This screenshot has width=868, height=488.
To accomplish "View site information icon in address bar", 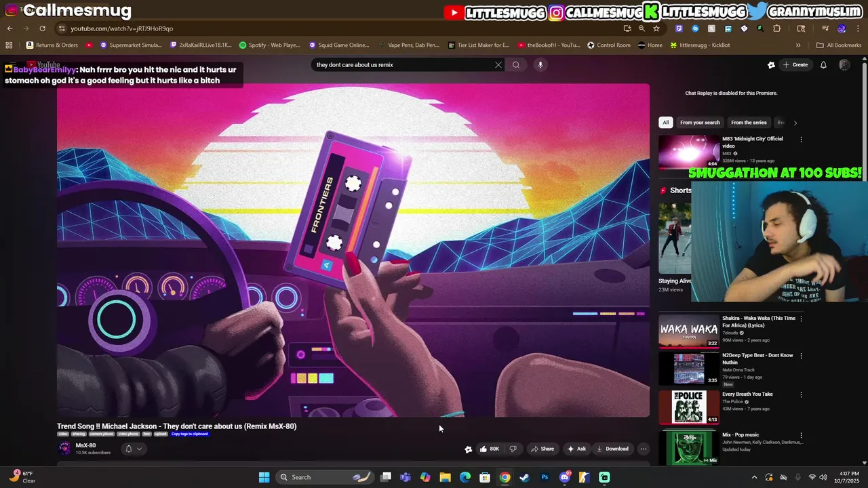I will click(62, 28).
